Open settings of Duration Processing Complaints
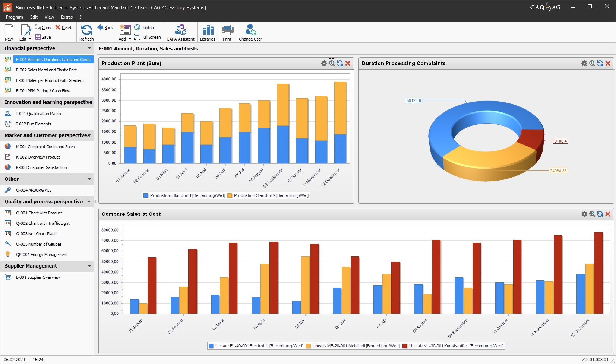 click(x=584, y=63)
